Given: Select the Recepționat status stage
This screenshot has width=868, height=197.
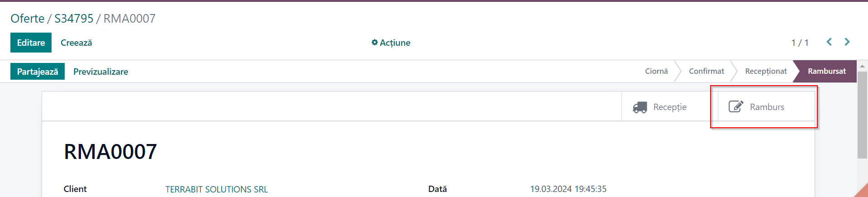Looking at the screenshot, I should [766, 71].
